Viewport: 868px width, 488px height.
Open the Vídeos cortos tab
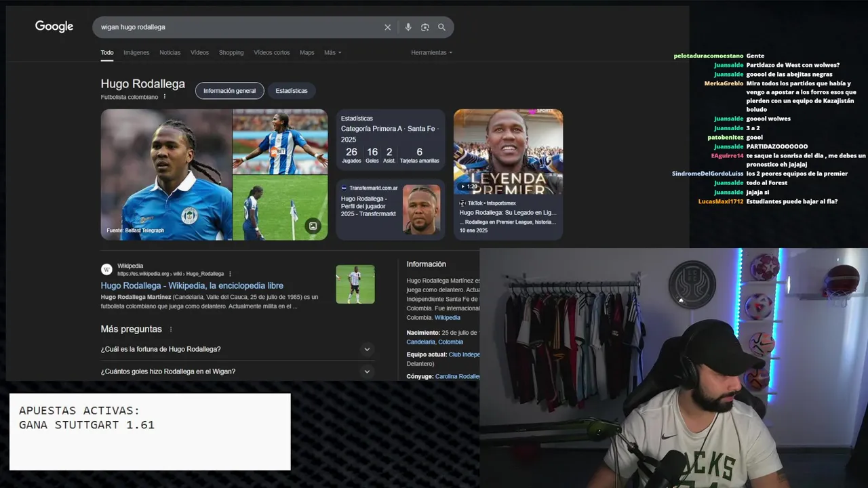point(272,53)
